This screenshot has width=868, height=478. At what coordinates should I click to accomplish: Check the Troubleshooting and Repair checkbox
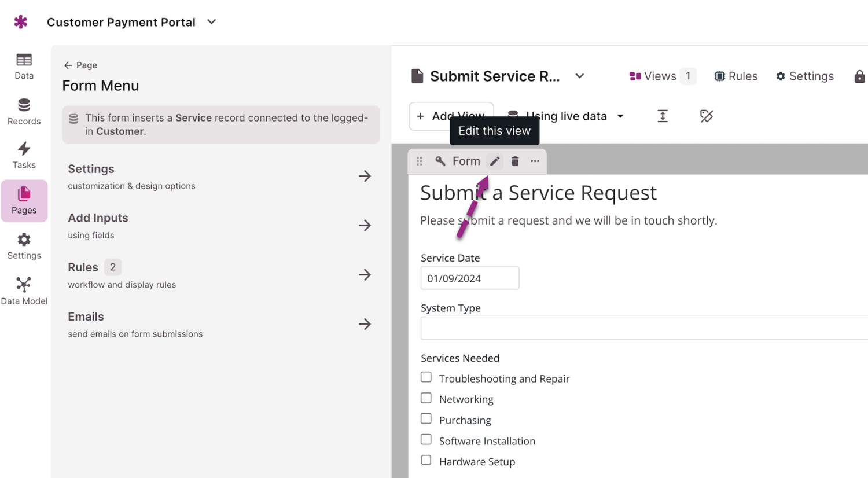426,377
